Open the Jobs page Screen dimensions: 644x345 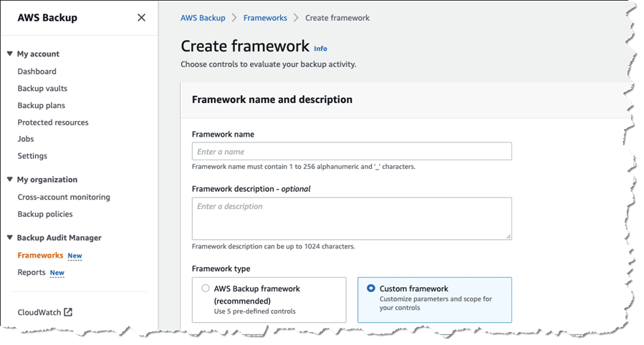[26, 139]
